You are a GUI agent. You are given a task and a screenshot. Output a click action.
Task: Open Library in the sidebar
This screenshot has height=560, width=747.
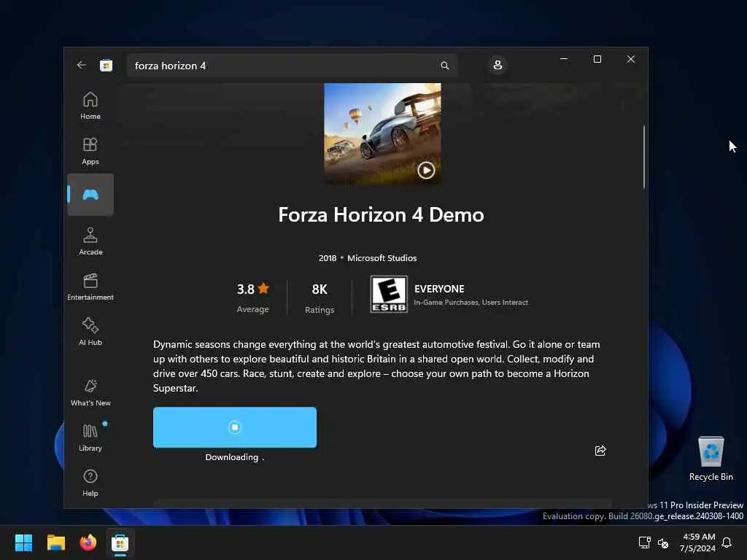(90, 437)
